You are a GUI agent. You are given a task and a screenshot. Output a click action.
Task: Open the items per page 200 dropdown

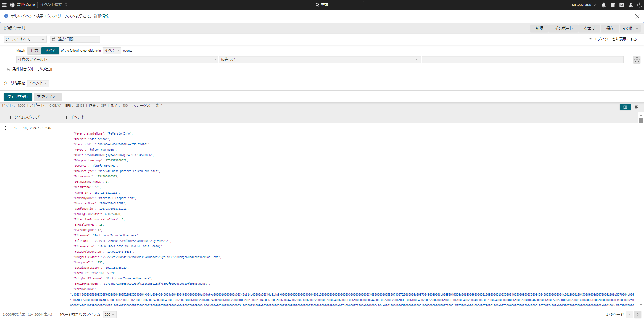[x=110, y=315]
